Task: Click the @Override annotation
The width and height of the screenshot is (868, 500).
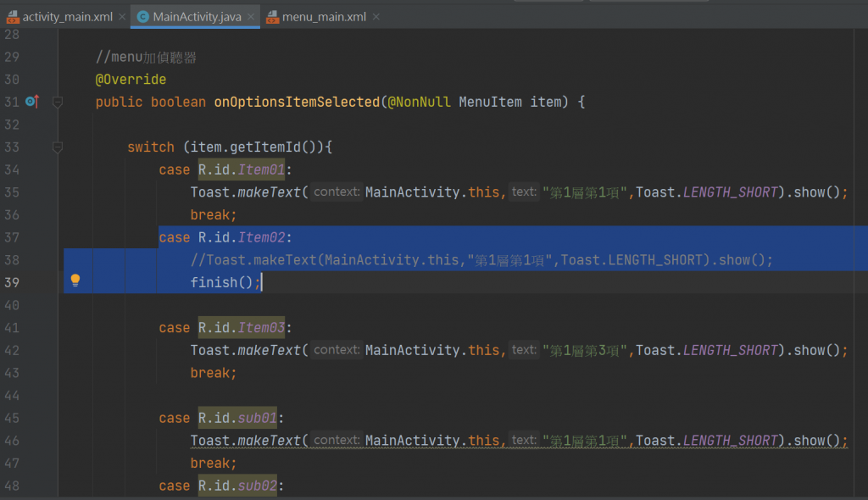Action: point(131,80)
